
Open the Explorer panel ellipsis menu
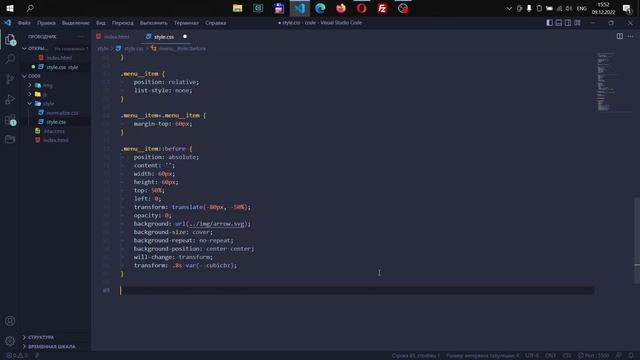click(81, 36)
